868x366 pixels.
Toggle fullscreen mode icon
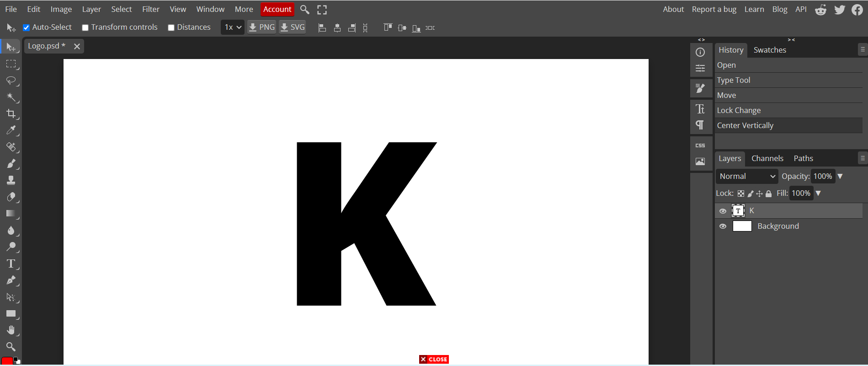(322, 10)
